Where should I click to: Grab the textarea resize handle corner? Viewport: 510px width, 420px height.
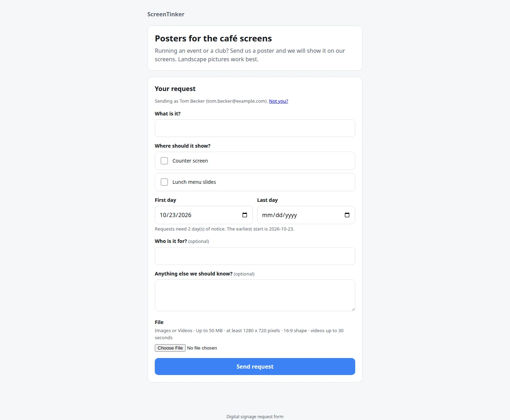(353, 309)
